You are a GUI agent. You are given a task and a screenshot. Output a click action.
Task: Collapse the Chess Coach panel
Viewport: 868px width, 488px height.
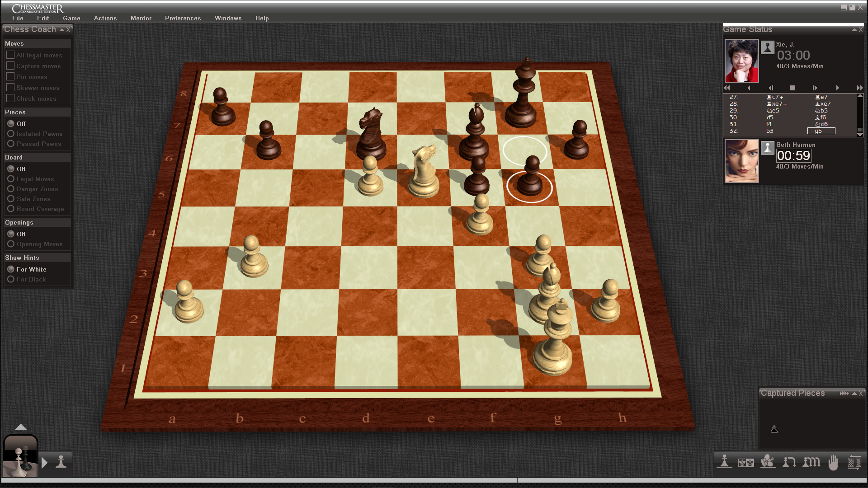click(x=62, y=30)
